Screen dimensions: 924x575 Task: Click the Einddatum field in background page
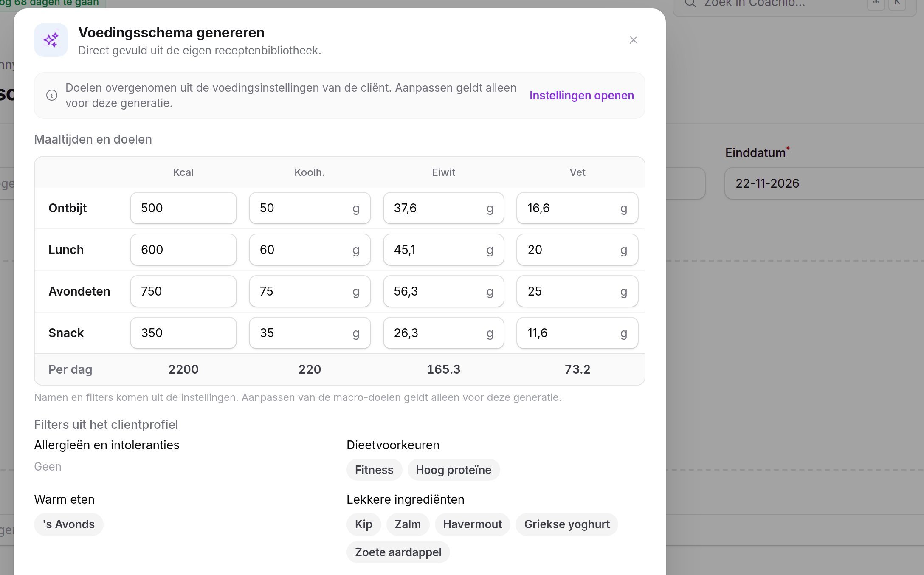click(x=824, y=183)
